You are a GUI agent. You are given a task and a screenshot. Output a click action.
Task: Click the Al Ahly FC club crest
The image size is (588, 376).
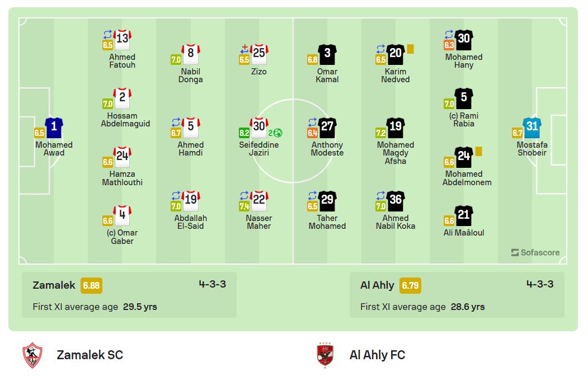click(x=325, y=355)
